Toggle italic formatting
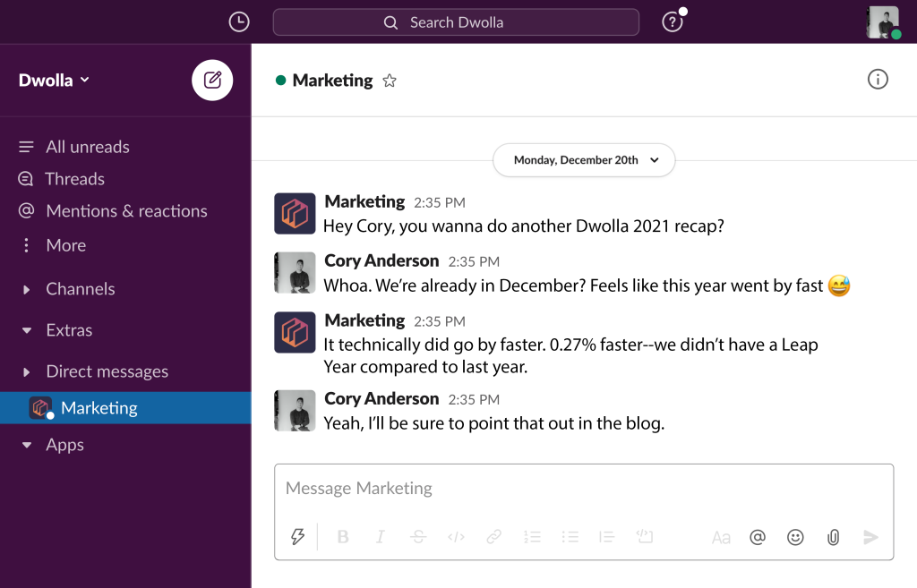Viewport: 917px width, 588px height. tap(380, 537)
